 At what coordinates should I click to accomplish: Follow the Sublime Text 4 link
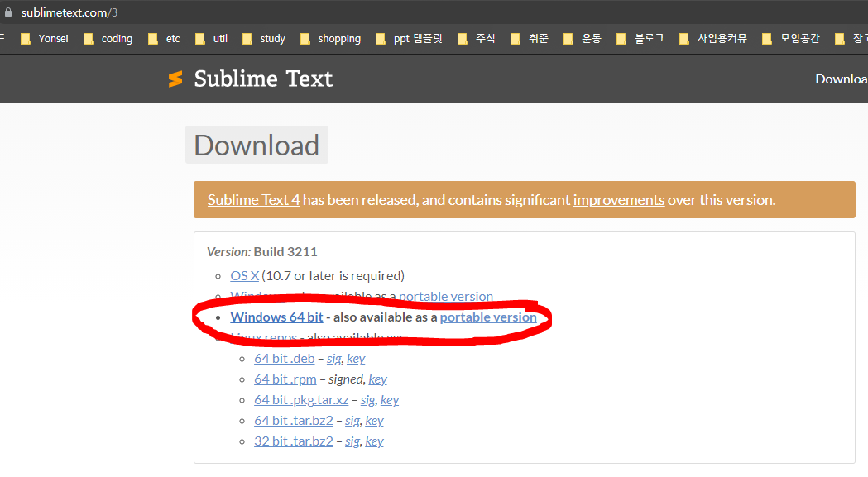[x=253, y=200]
